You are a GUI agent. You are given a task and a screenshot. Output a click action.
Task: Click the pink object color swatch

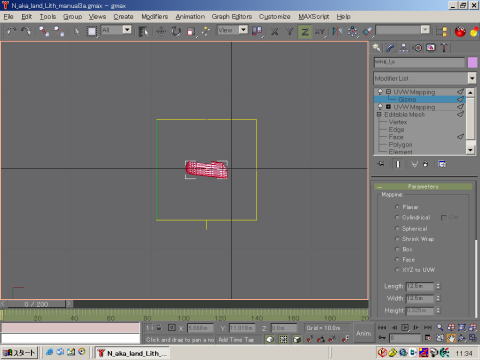coord(472,62)
